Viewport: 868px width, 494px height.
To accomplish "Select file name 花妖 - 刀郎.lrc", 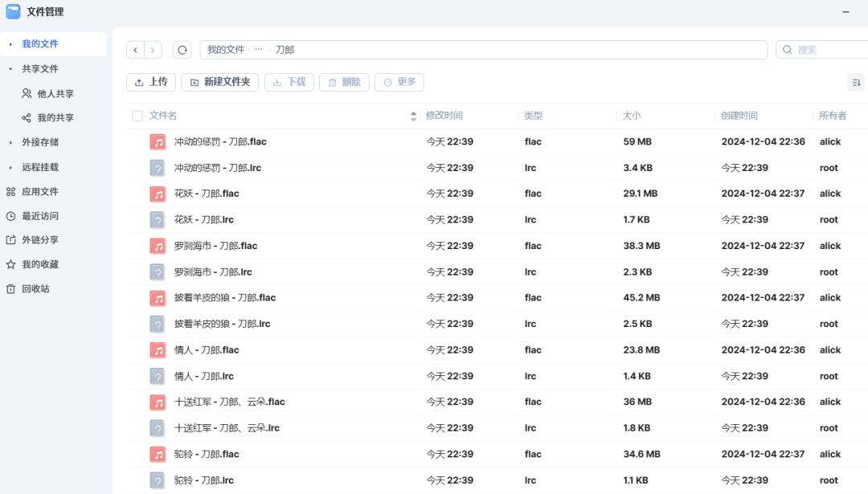I will coord(203,220).
